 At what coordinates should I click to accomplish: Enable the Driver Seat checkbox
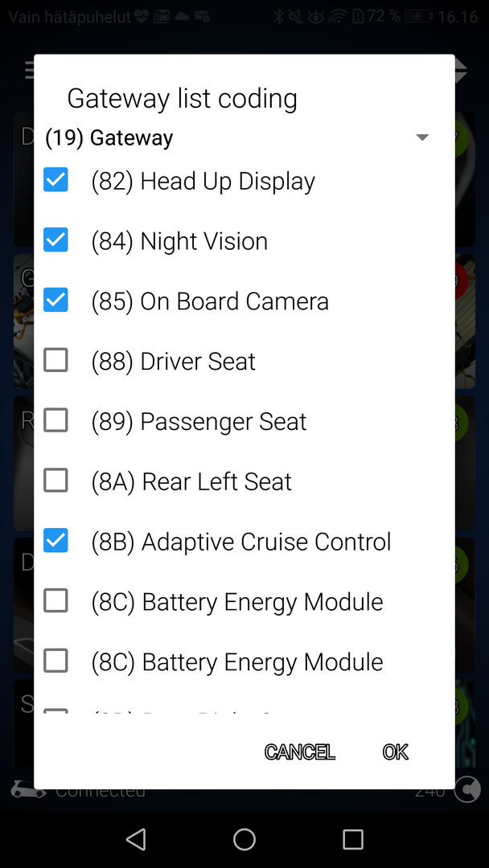(x=55, y=361)
